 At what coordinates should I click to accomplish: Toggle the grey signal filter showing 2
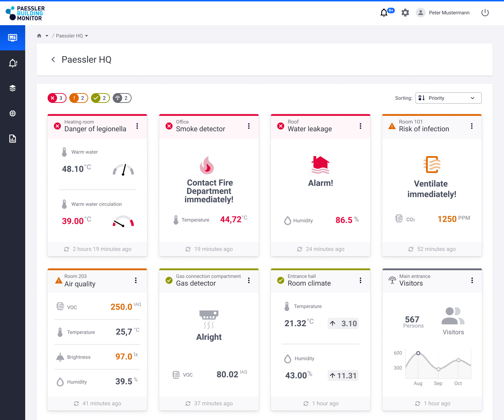(x=122, y=98)
